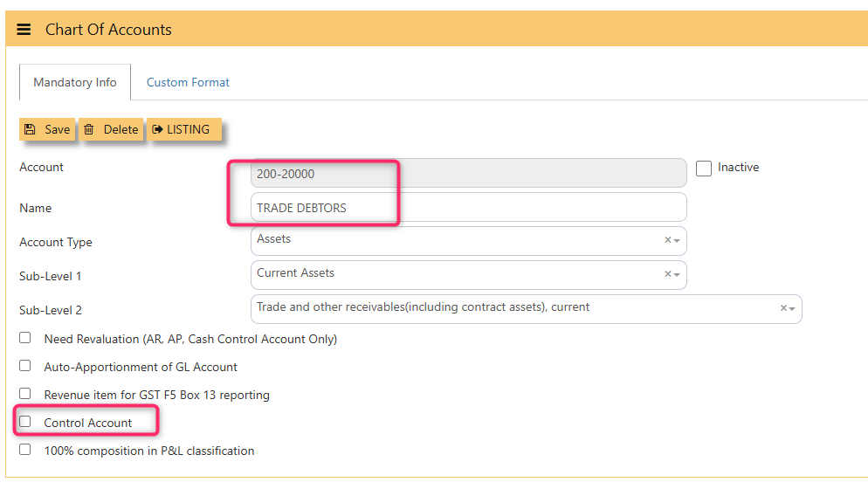Click the Save floppy disk icon
This screenshot has height=489, width=868.
pyautogui.click(x=30, y=129)
